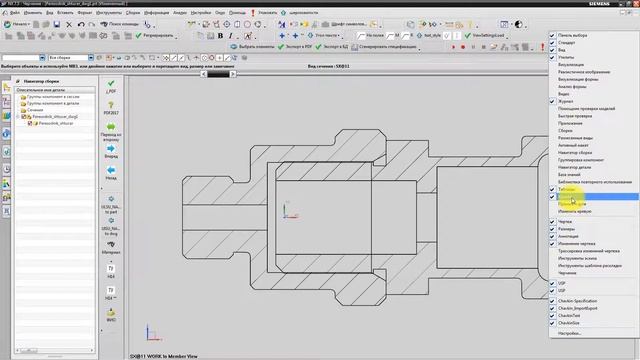Open the Вставить menu
The width and height of the screenshot is (640, 360).
(65, 13)
